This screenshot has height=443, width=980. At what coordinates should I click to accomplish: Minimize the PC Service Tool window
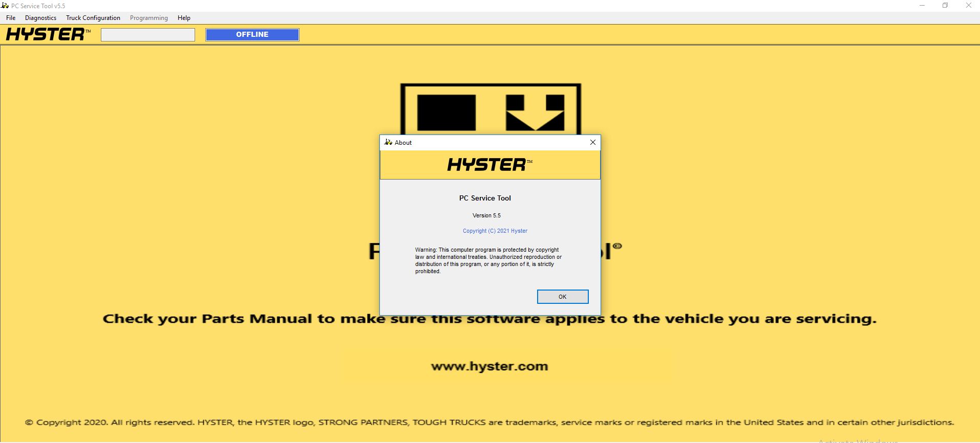(x=922, y=6)
